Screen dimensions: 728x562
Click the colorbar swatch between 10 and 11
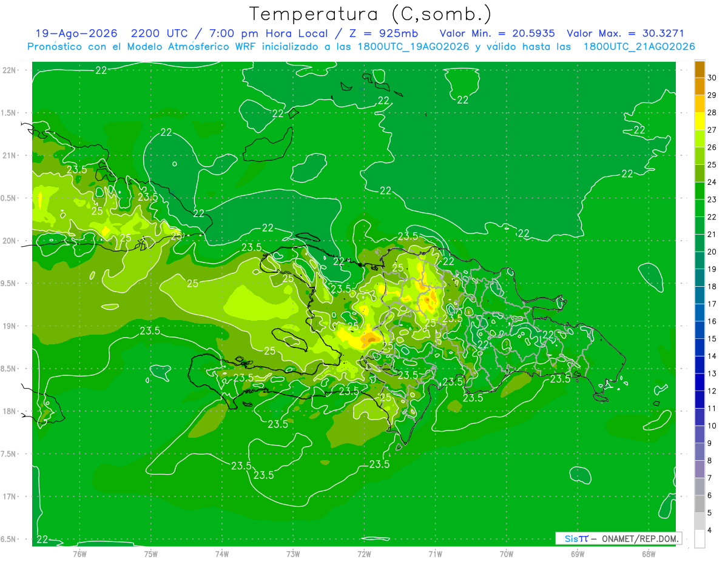pyautogui.click(x=699, y=417)
